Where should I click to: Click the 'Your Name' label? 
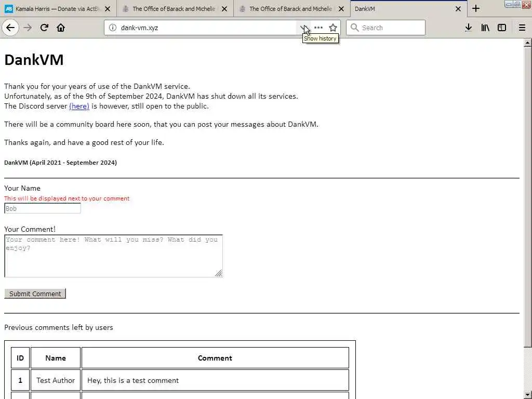(x=22, y=188)
